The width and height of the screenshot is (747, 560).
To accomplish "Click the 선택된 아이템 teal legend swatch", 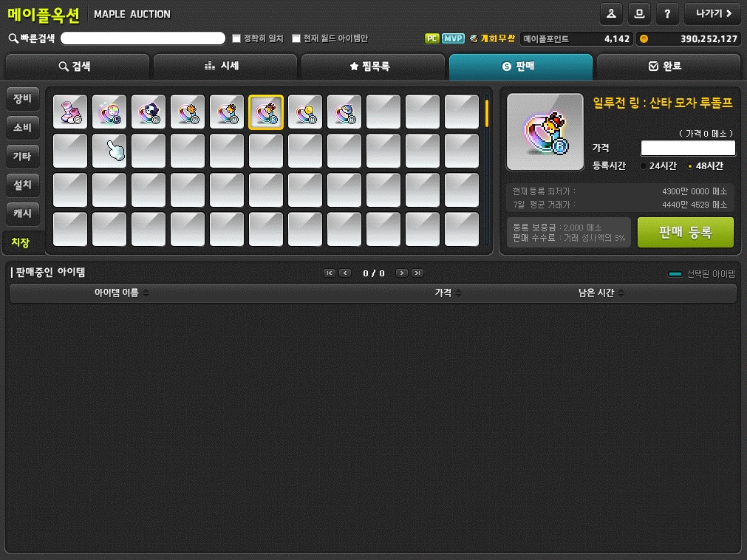I will point(675,274).
